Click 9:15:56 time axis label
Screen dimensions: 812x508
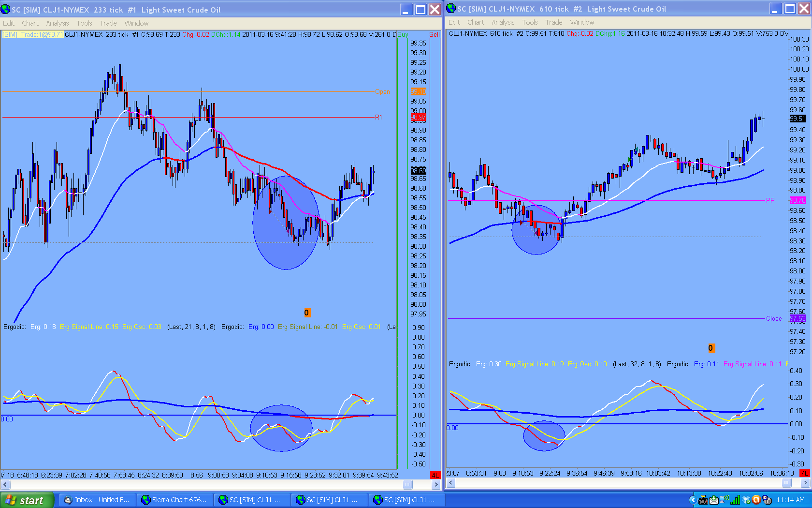coord(291,475)
